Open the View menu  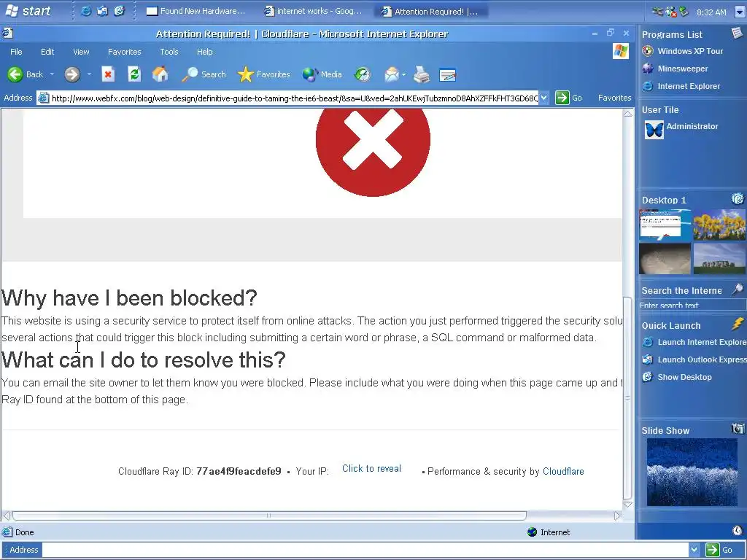[x=81, y=52]
